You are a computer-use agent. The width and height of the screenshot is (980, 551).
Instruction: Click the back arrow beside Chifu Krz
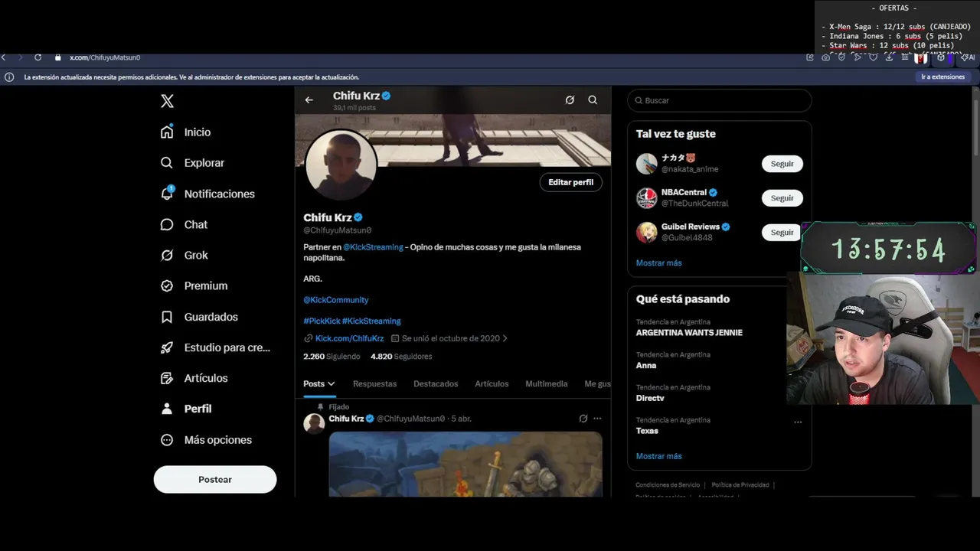pyautogui.click(x=309, y=99)
